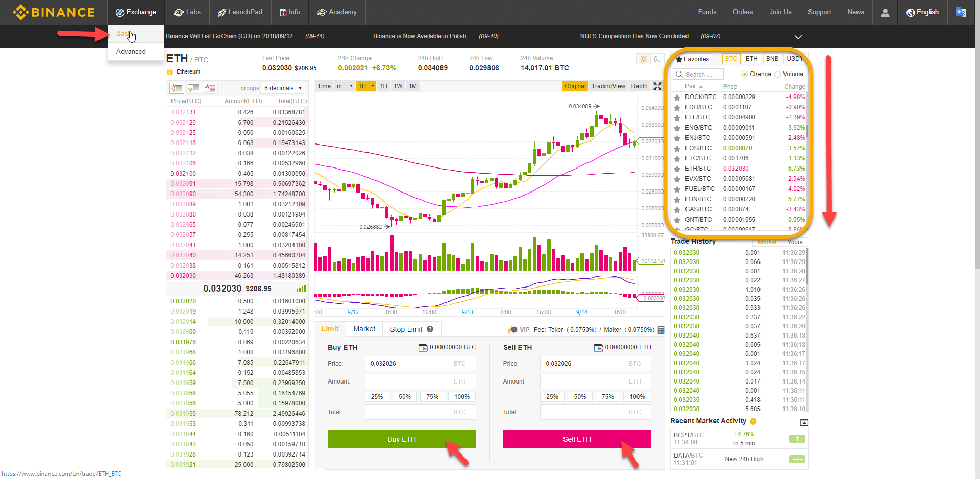Switch chart to Depth view
The height and width of the screenshot is (479, 980).
pyautogui.click(x=639, y=86)
